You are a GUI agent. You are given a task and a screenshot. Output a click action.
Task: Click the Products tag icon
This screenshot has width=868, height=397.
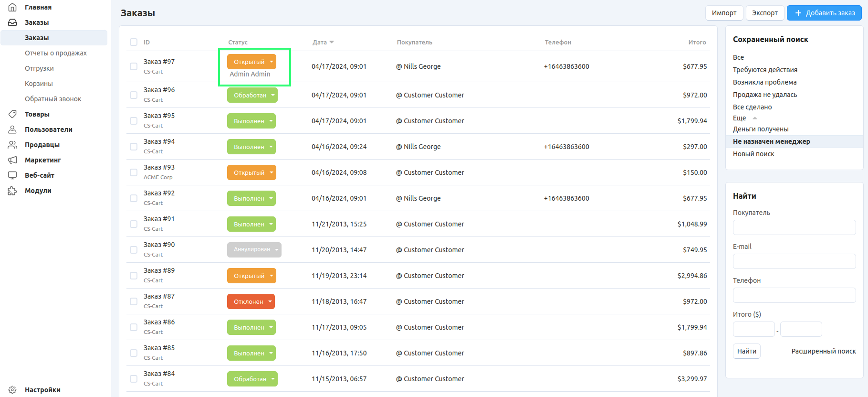tap(13, 114)
